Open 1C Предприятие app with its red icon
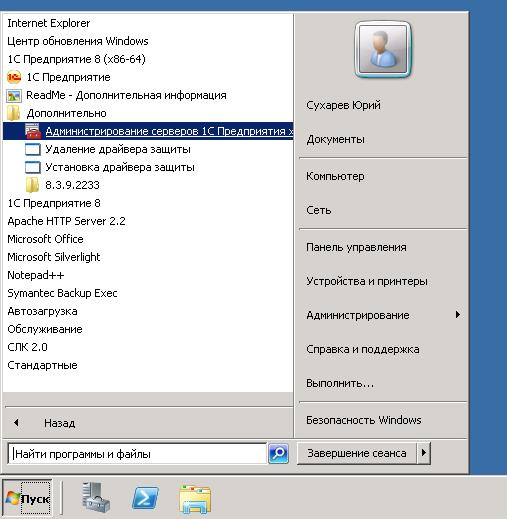The width and height of the screenshot is (507, 519). pyautogui.click(x=59, y=77)
